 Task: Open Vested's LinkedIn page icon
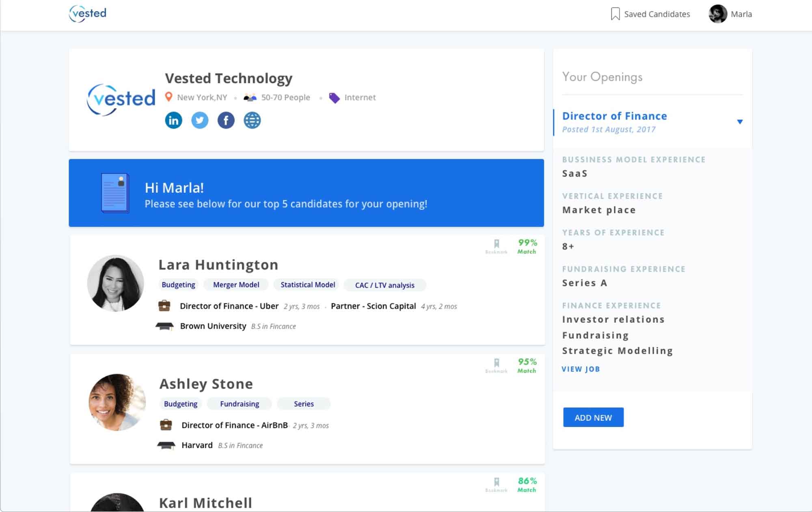click(x=173, y=120)
